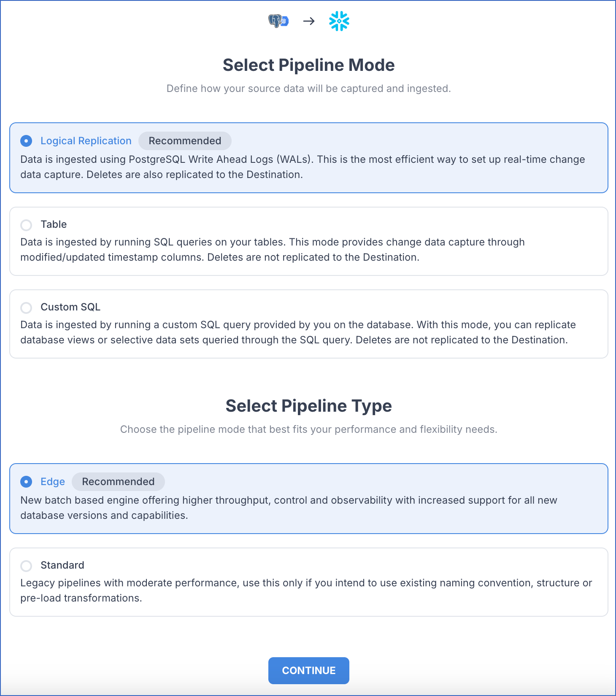Click the Recommended badge beside Logical Replication
The height and width of the screenshot is (696, 616).
pos(185,141)
